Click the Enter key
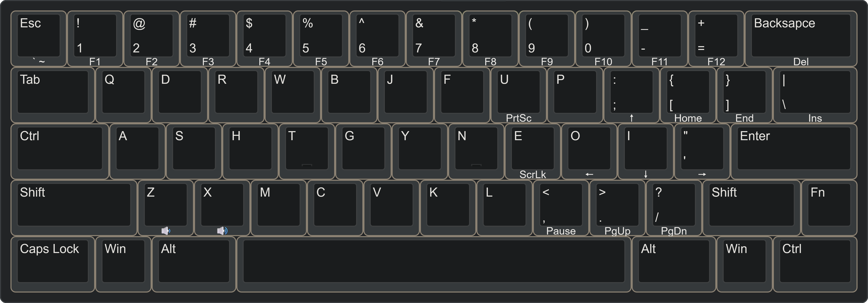The width and height of the screenshot is (868, 303). 794,151
